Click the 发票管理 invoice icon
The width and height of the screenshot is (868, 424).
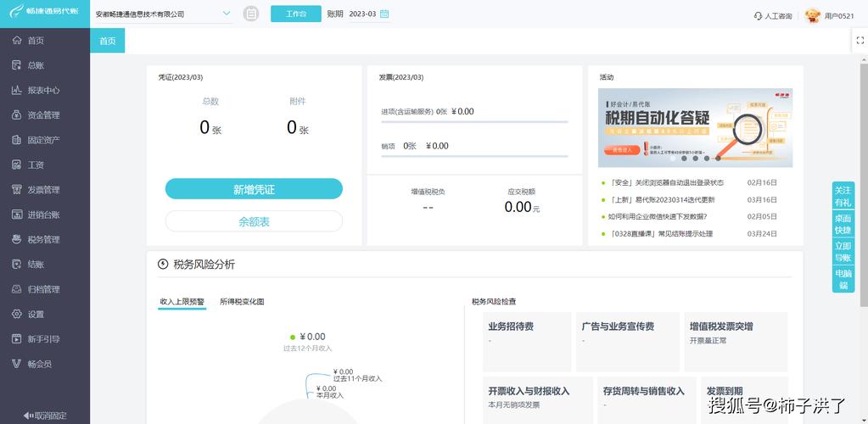point(17,190)
